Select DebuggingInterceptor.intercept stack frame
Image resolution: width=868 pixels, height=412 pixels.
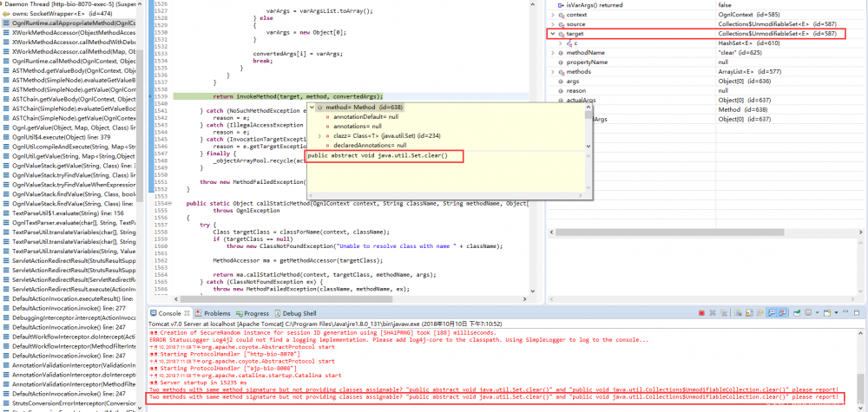69,317
